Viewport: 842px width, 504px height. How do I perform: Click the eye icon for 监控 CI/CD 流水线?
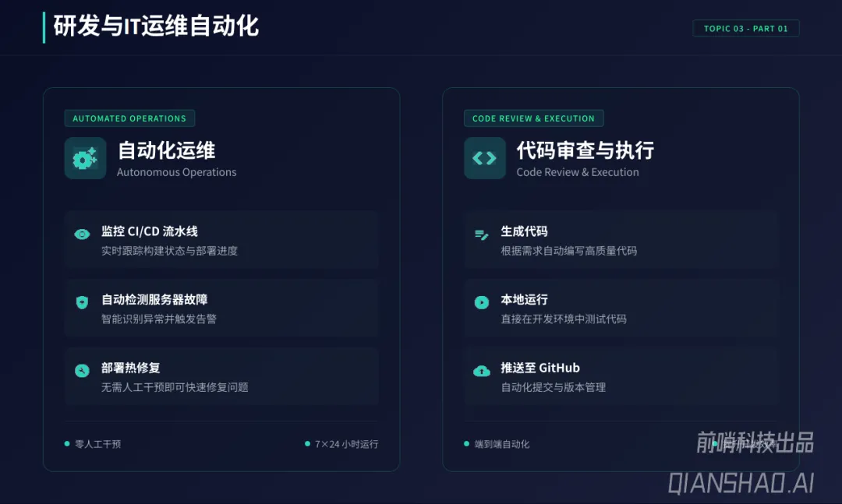coord(82,234)
